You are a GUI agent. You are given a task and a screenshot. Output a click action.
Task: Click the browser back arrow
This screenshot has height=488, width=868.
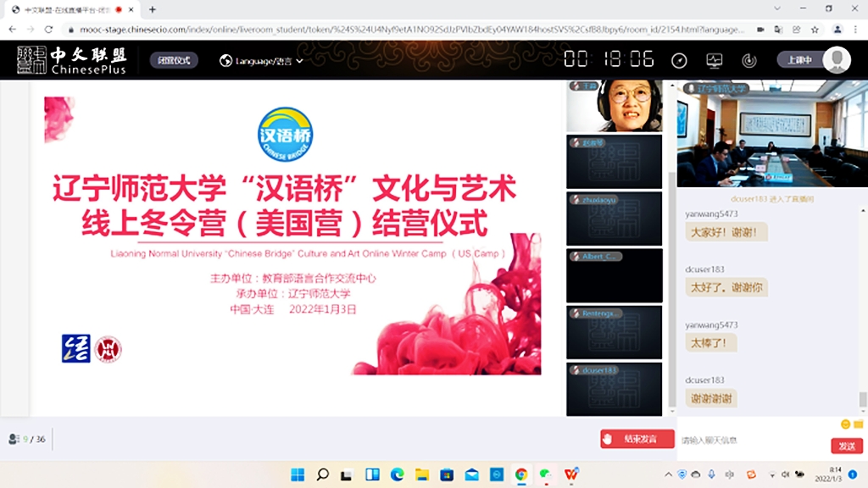(x=12, y=30)
